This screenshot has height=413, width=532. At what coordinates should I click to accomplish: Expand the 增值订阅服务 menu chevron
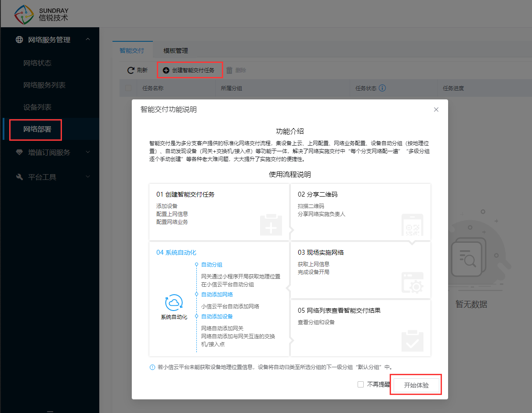(88, 152)
